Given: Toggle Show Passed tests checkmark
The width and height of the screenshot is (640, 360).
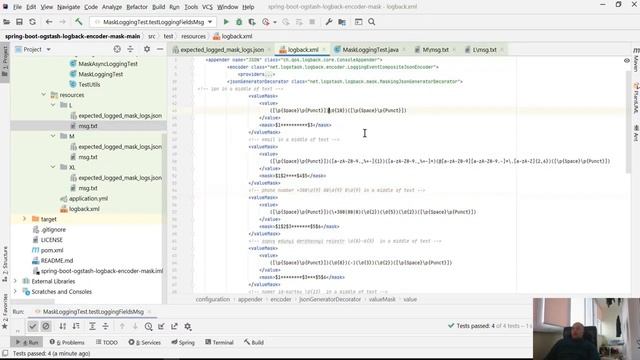Looking at the screenshot, I should [33, 326].
